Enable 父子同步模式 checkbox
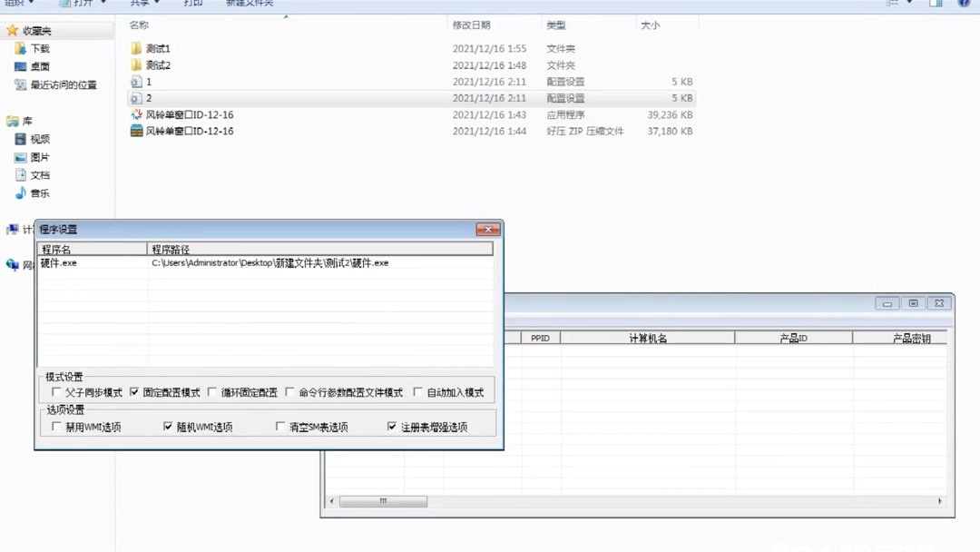 point(56,391)
